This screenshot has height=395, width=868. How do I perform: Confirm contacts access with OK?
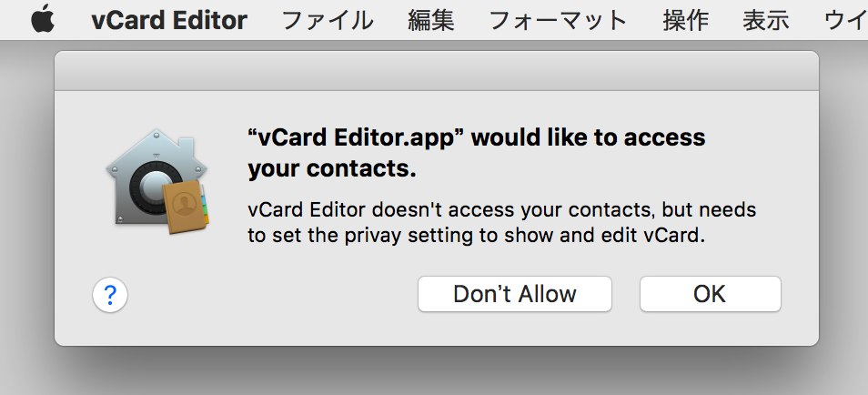[711, 294]
